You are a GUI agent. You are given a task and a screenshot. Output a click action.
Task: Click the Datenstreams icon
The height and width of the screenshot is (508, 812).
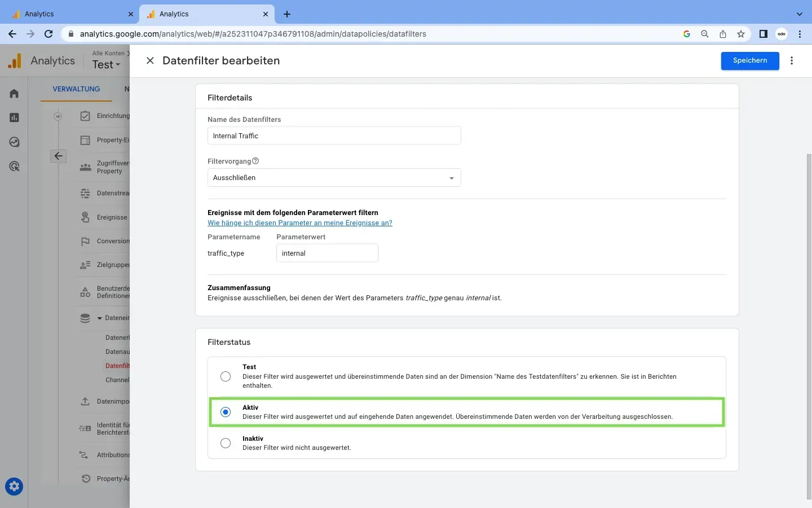point(85,193)
